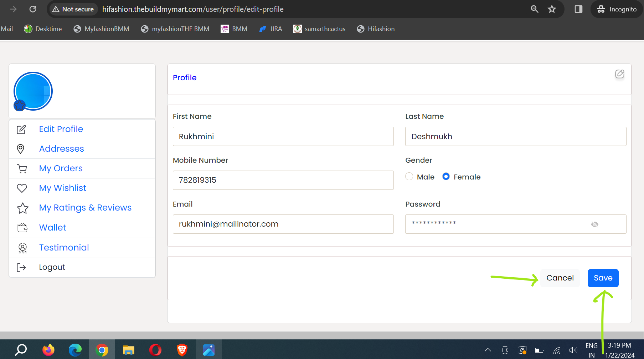Click the volume speaker icon in tray
Image resolution: width=644 pixels, height=359 pixels.
573,350
